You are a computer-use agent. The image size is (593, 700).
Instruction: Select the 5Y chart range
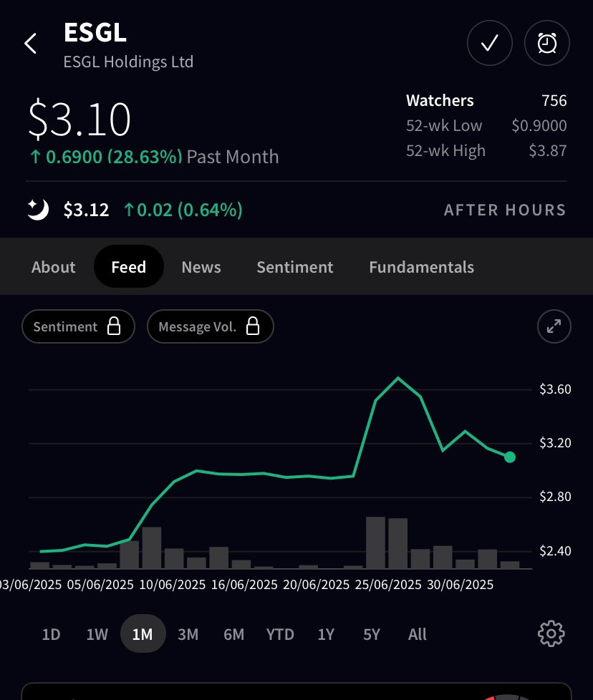tap(372, 634)
